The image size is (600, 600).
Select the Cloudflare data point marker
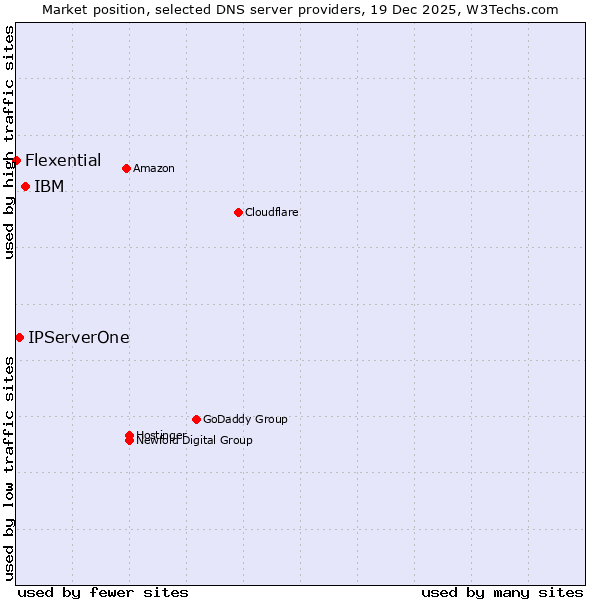pyautogui.click(x=238, y=212)
